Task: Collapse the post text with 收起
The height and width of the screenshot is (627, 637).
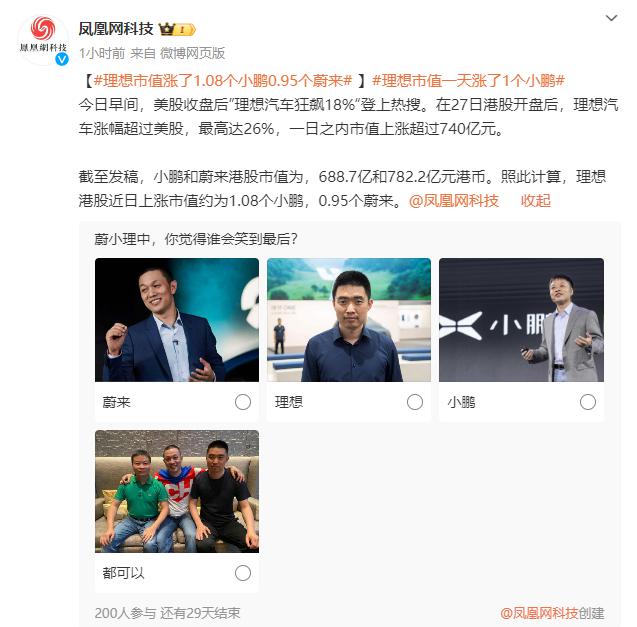Action: click(535, 201)
